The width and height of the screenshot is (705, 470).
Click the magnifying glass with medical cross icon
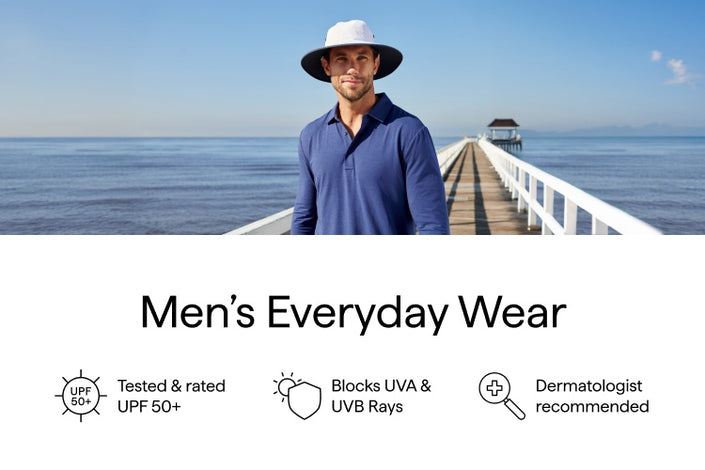(x=502, y=396)
